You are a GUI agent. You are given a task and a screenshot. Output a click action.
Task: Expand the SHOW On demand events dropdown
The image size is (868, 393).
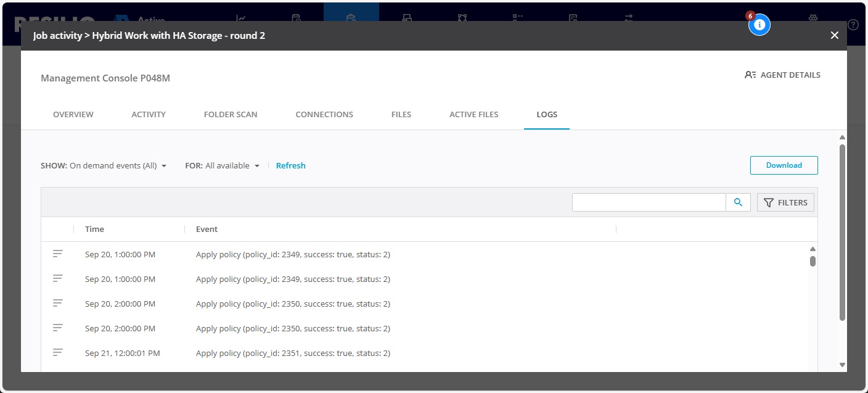164,166
